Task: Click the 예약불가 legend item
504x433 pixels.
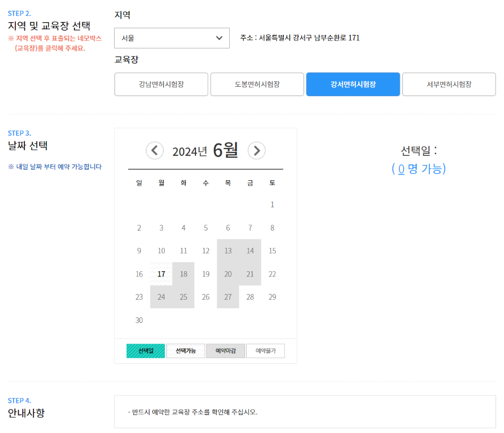Action: pyautogui.click(x=265, y=351)
